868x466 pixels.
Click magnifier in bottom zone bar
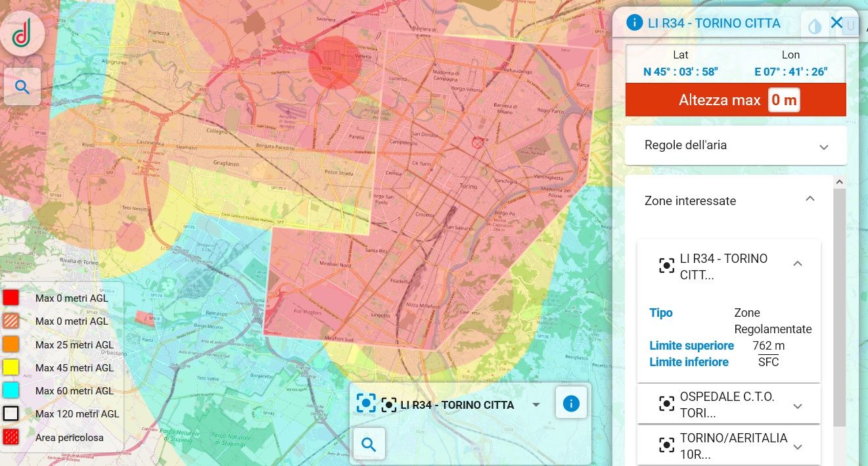[x=369, y=445]
